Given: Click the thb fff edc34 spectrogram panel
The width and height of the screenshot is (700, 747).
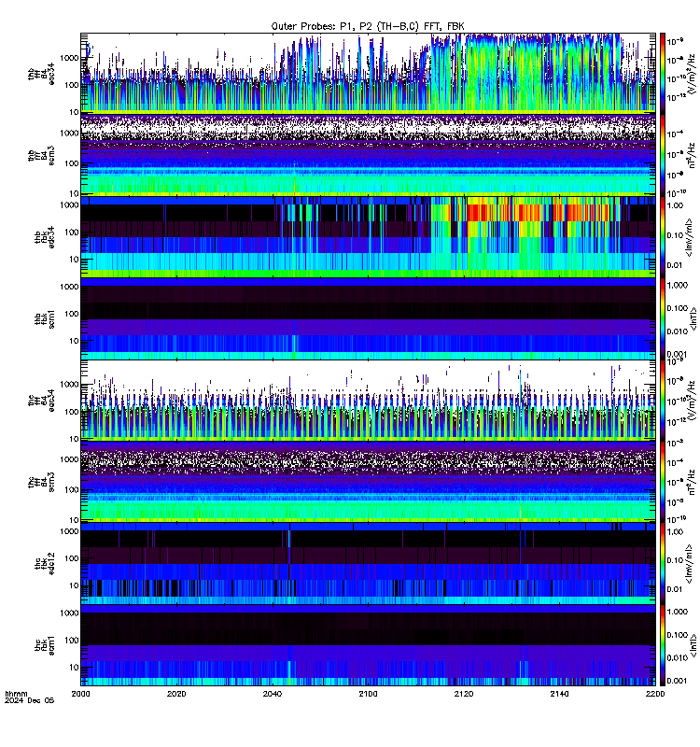Looking at the screenshot, I should click(x=368, y=74).
